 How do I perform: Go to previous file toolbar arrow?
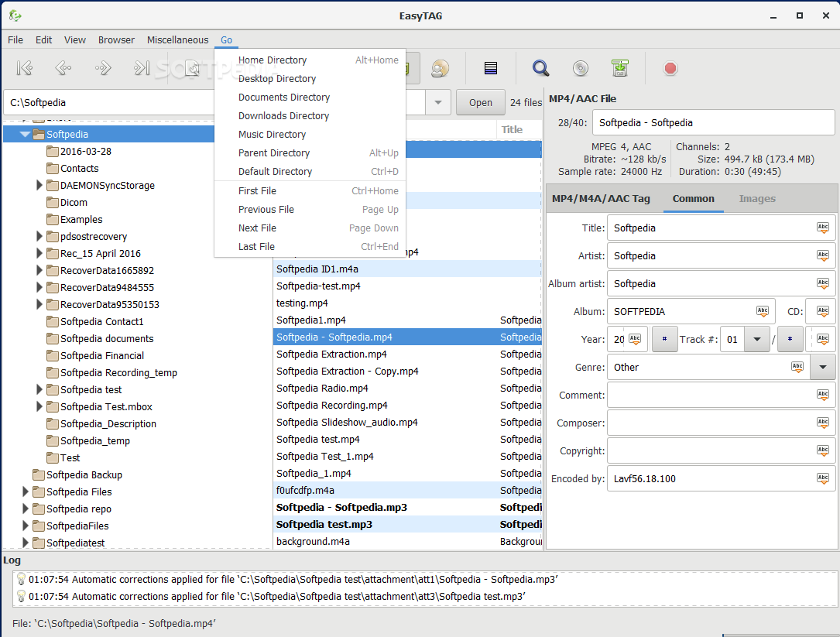63,68
